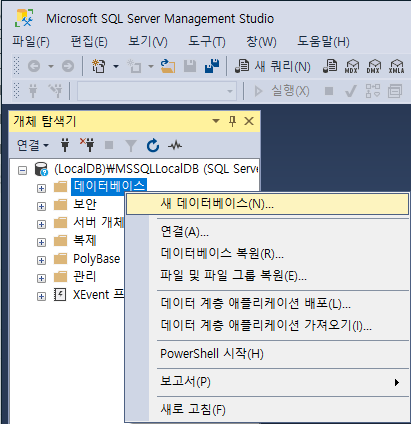Screen dimensions: 411x424
Task: Open the 도움말(H) menu
Action: 323,42
